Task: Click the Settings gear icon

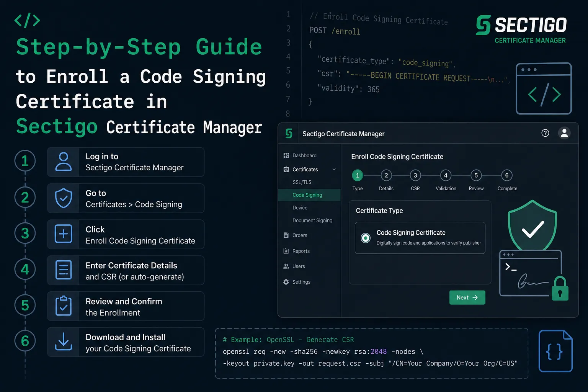Action: [286, 282]
